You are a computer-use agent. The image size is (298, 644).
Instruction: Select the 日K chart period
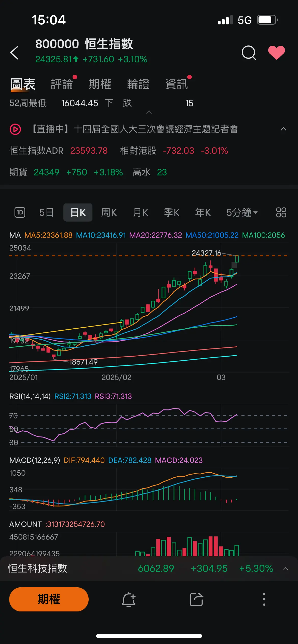78,212
